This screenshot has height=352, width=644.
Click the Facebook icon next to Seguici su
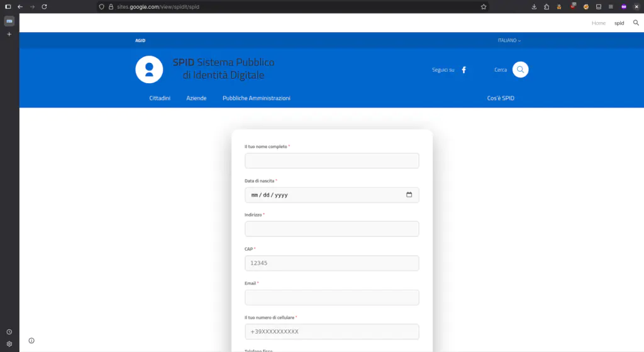click(464, 70)
